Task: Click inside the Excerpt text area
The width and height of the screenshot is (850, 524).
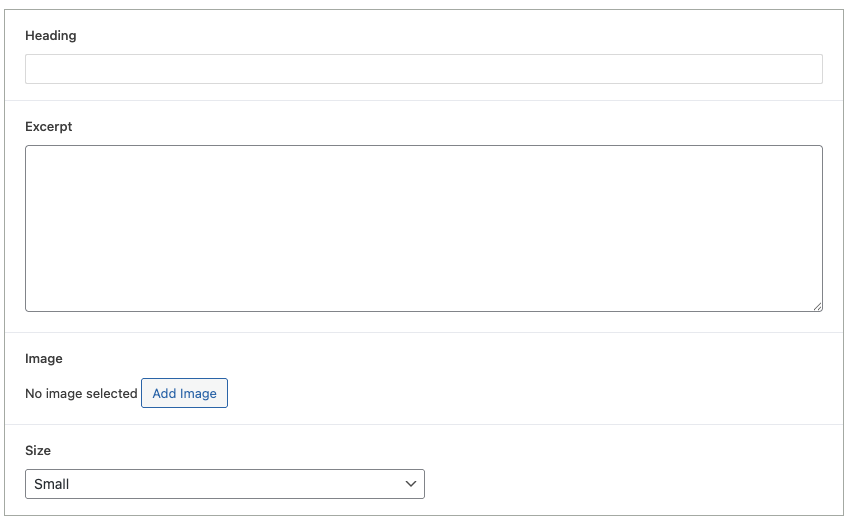Action: pos(423,228)
